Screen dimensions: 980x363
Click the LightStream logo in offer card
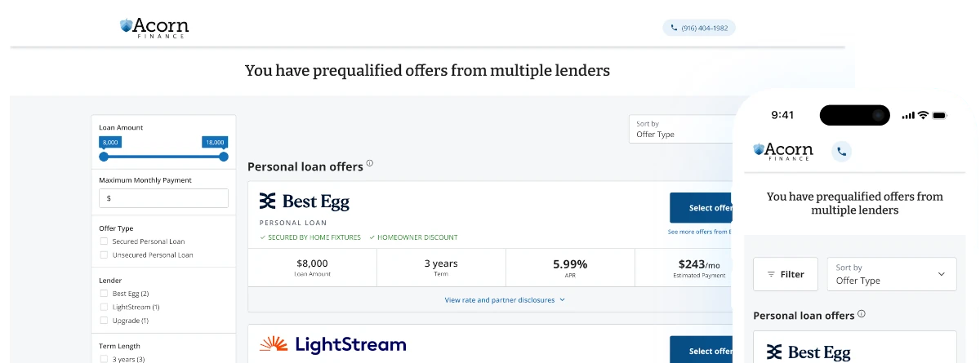[332, 344]
